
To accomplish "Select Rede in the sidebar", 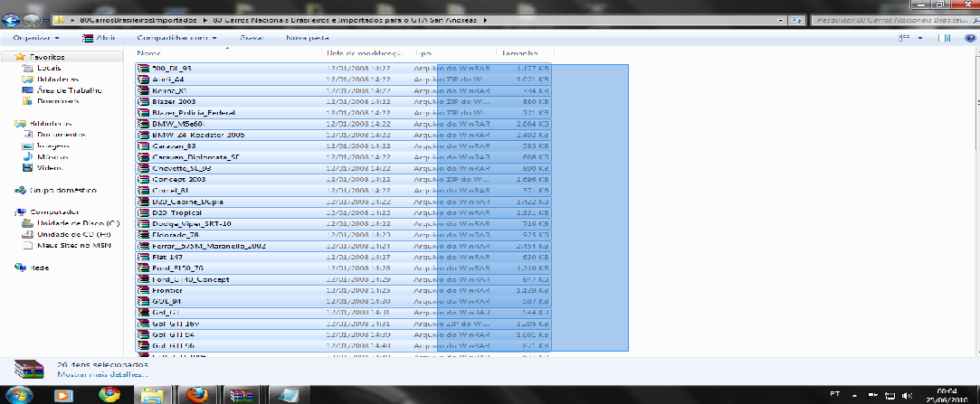I will pyautogui.click(x=39, y=268).
